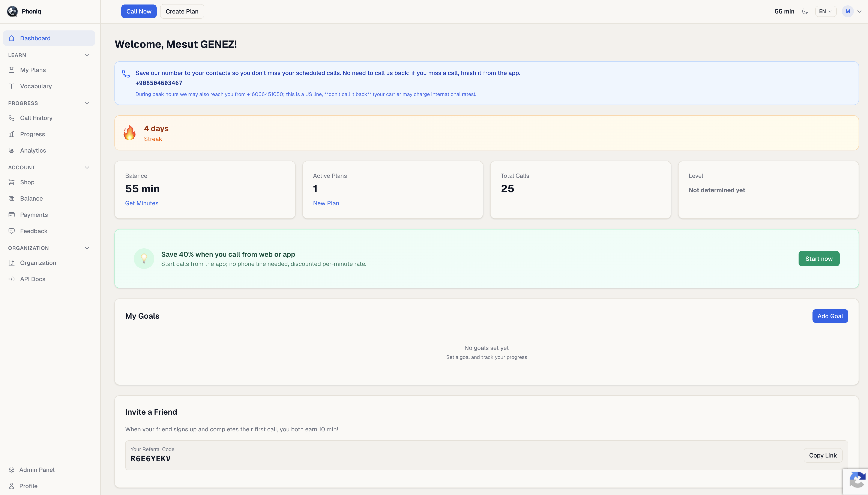Open the Profile page
The height and width of the screenshot is (495, 868).
click(49, 486)
